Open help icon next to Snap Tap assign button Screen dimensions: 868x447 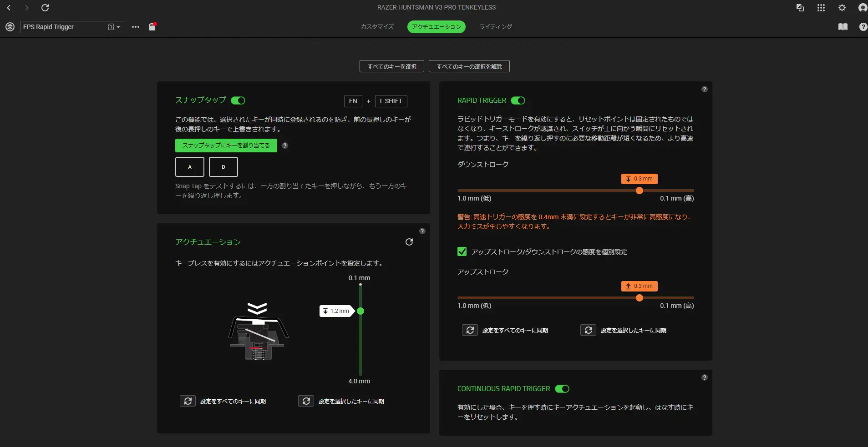[x=285, y=146]
